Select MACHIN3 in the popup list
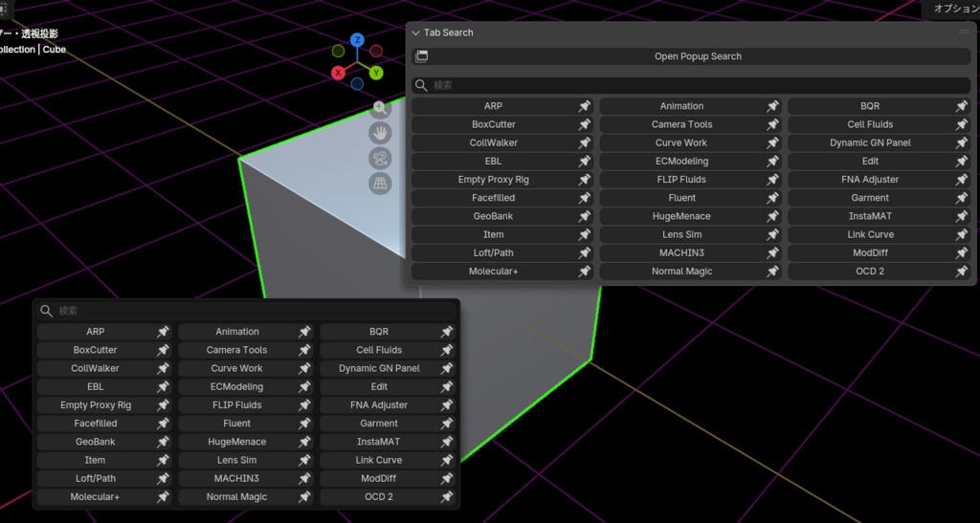This screenshot has height=523, width=980. (237, 479)
